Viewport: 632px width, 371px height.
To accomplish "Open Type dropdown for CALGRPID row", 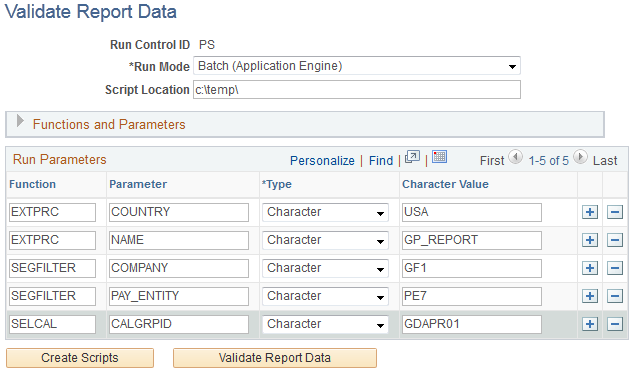I will click(x=325, y=325).
